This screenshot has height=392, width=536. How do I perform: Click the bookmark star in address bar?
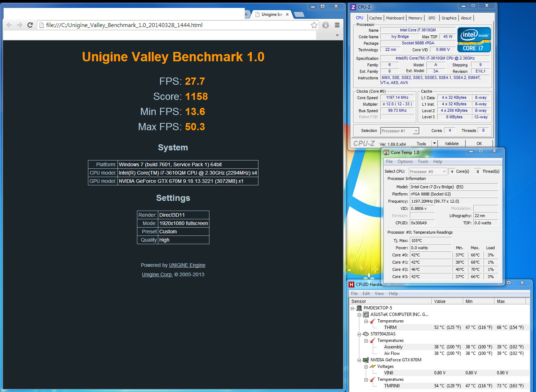314,25
